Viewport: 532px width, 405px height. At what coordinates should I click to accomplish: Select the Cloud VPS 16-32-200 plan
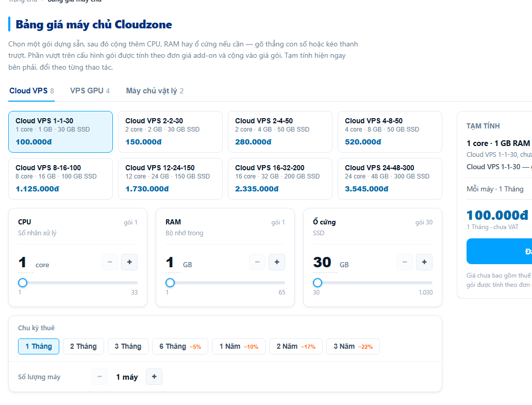tap(280, 179)
